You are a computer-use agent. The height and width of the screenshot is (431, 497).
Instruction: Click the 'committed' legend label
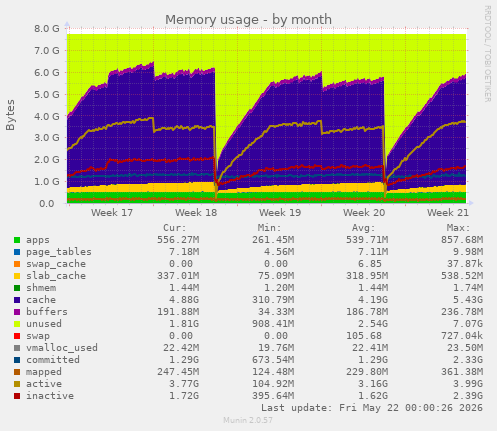click(x=53, y=360)
